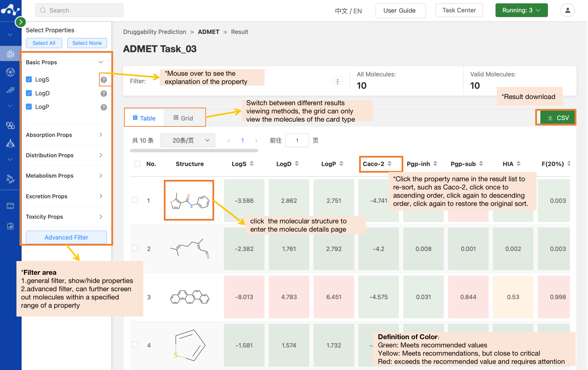Click the question mark icon next to LogD
This screenshot has width=588, height=370.
pos(103,93)
